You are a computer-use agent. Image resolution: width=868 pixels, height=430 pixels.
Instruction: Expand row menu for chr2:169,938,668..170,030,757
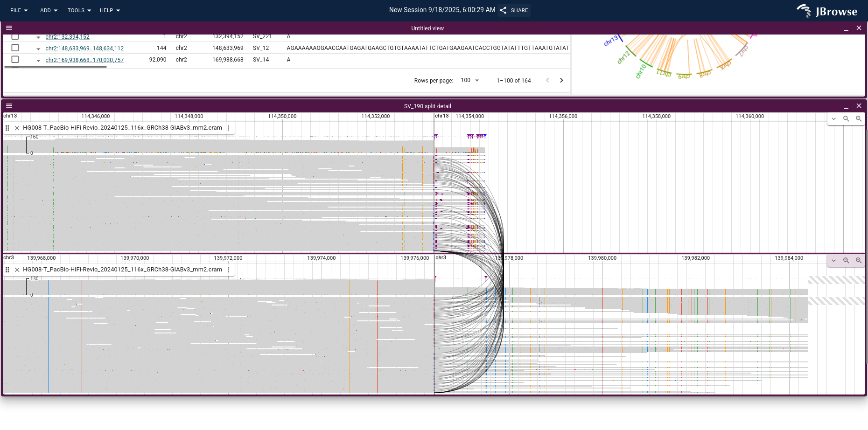38,60
